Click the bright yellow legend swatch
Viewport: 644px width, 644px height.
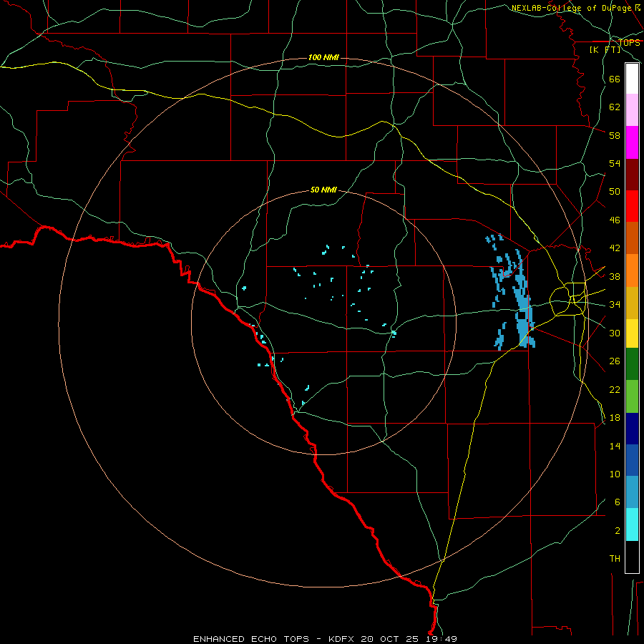(x=632, y=333)
